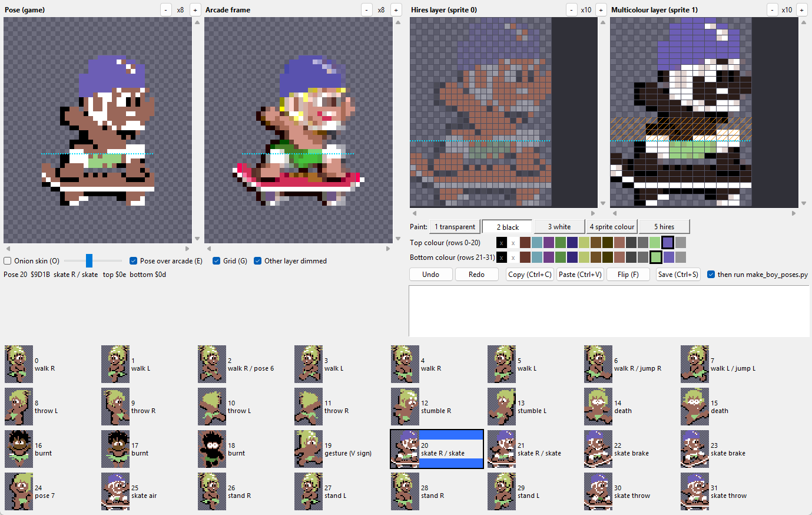Select paint mode 3 white

point(559,227)
